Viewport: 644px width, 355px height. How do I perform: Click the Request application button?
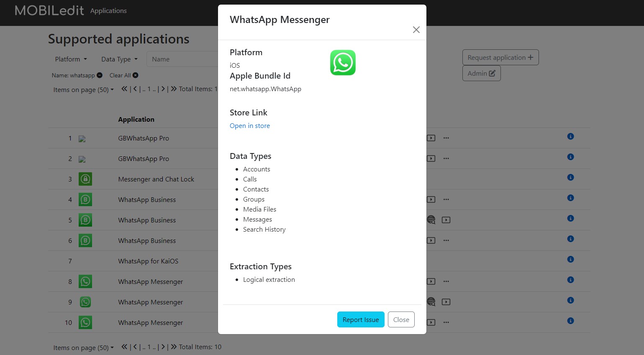click(500, 58)
